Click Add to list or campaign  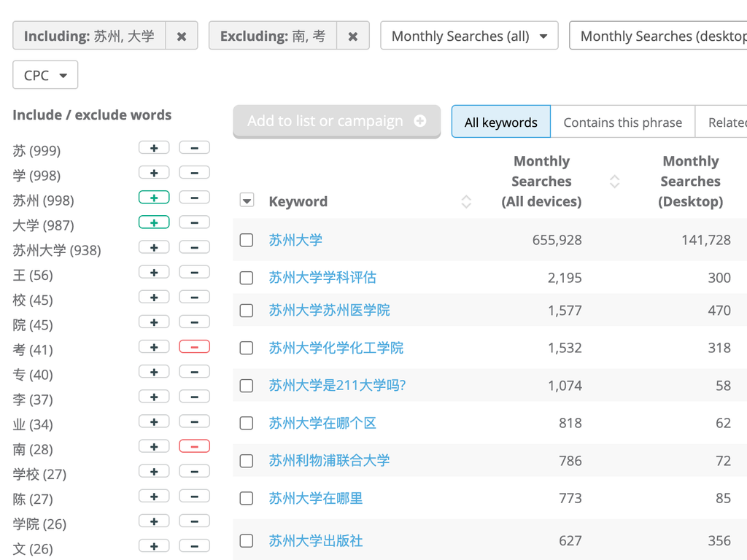pyautogui.click(x=336, y=121)
